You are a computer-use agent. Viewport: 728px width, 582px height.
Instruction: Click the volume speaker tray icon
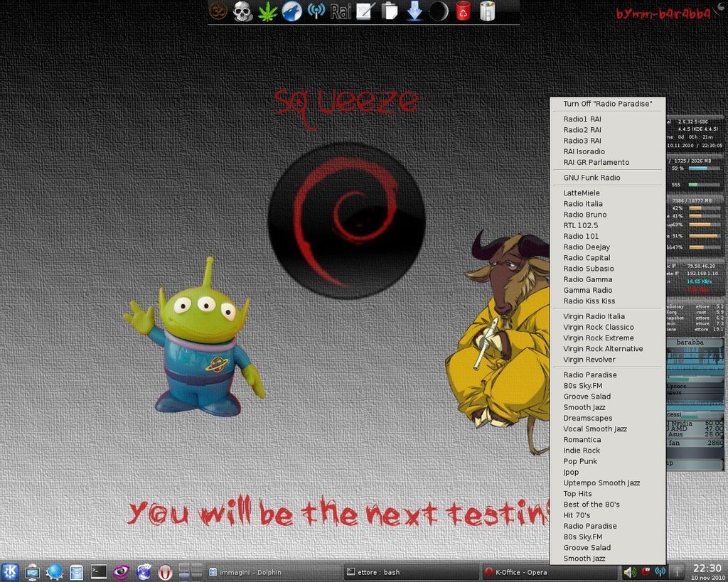pyautogui.click(x=629, y=571)
